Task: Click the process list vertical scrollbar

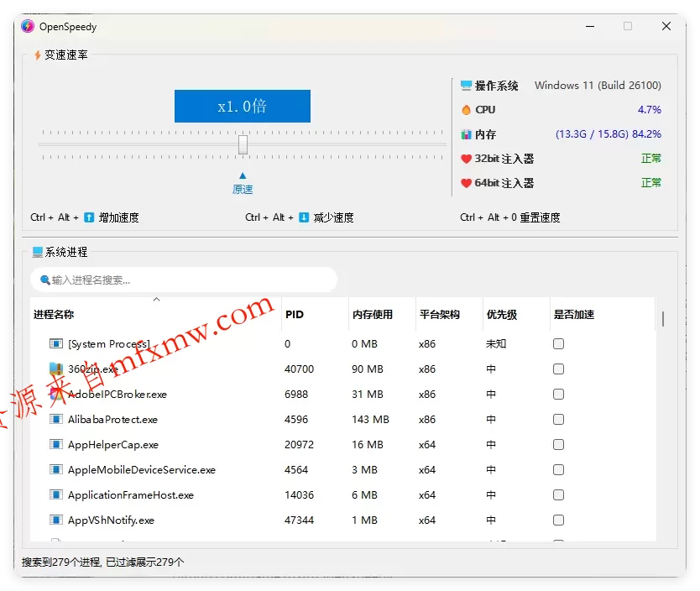Action: pyautogui.click(x=663, y=319)
